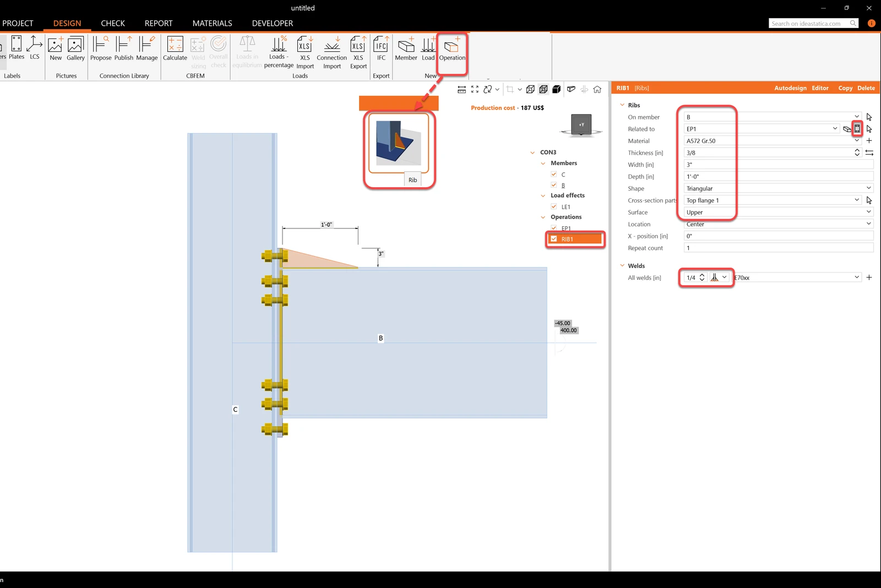Toggle the EP1 operation checkbox
This screenshot has width=881, height=588.
(554, 228)
